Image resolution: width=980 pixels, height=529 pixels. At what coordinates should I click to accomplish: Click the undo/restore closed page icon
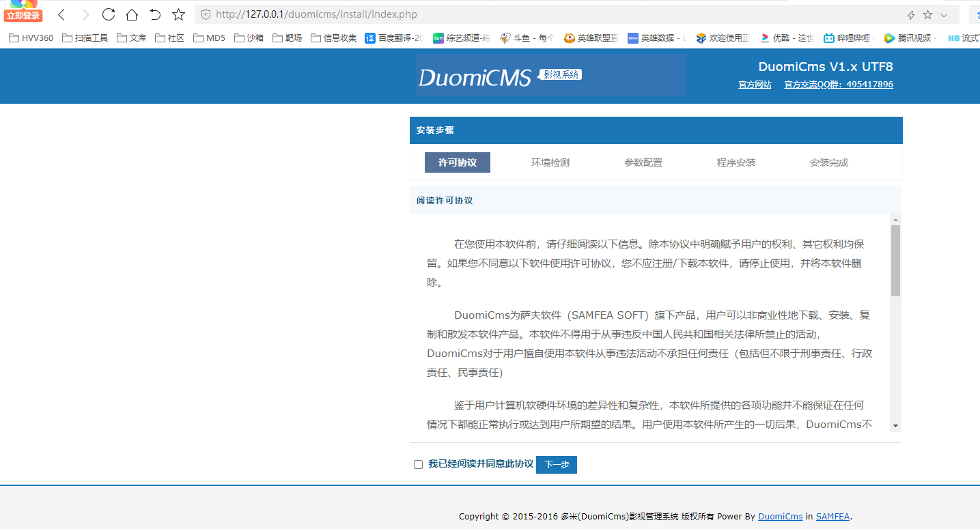coord(155,14)
